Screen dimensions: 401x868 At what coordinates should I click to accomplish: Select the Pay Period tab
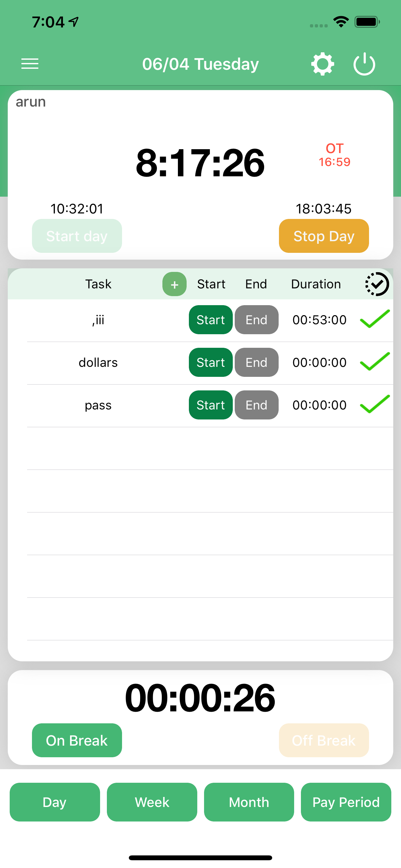tap(346, 802)
